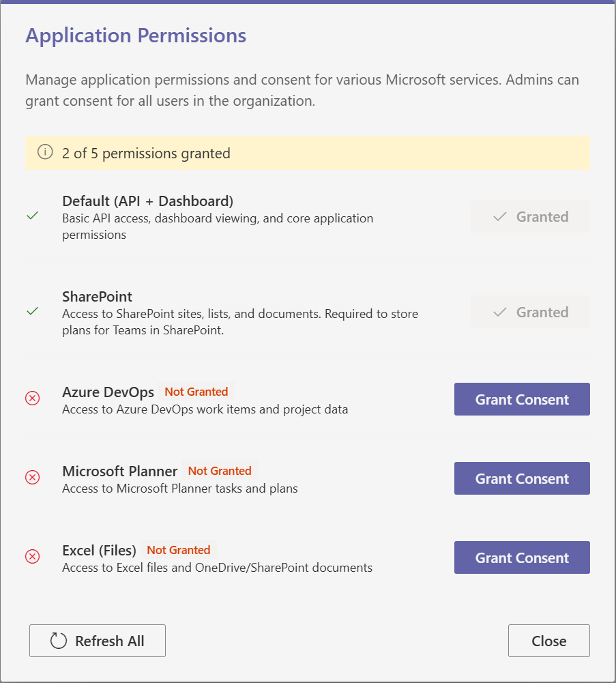The image size is (616, 683).
Task: Grant consent for Microsoft Planner
Action: click(522, 478)
